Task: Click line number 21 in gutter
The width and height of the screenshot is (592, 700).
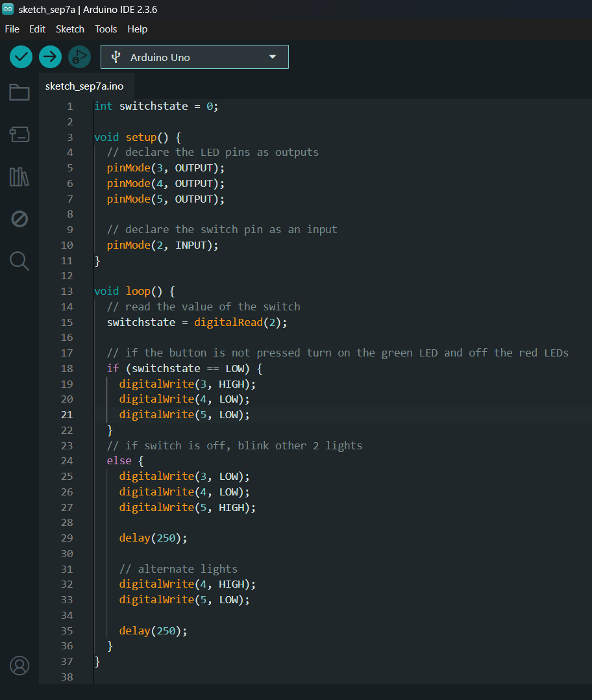Action: (67, 415)
